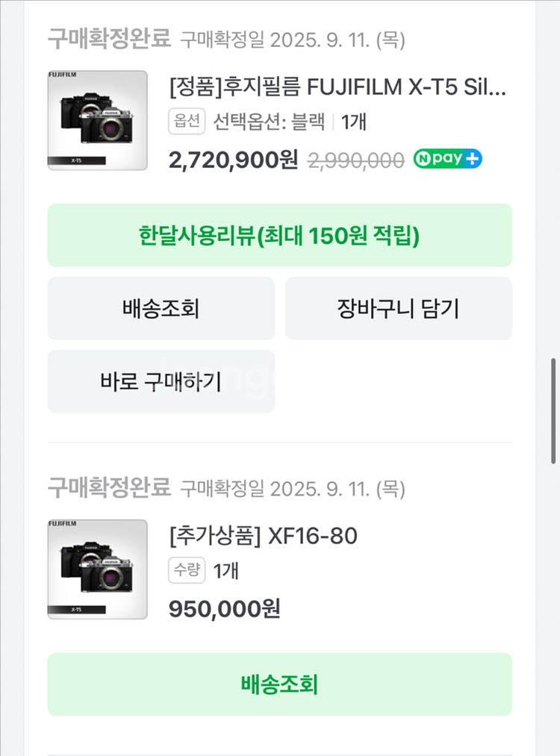Open the [추가상품] XF16-80 title link
Screen dimensions: 560x756
click(263, 536)
